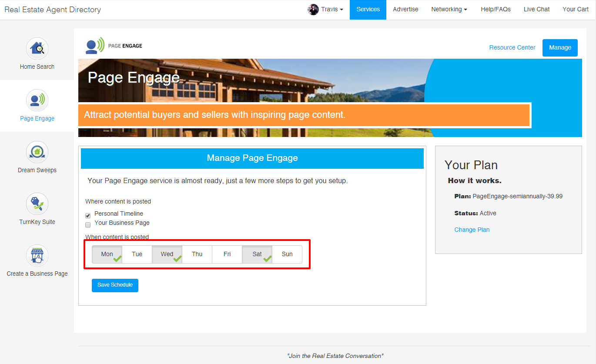
Task: Expand the Travis account dropdown
Action: (x=332, y=10)
